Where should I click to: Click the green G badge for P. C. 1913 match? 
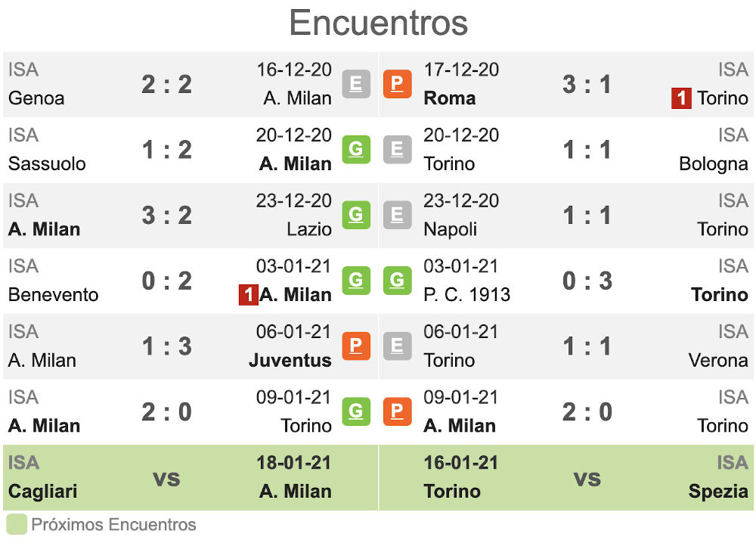[397, 281]
